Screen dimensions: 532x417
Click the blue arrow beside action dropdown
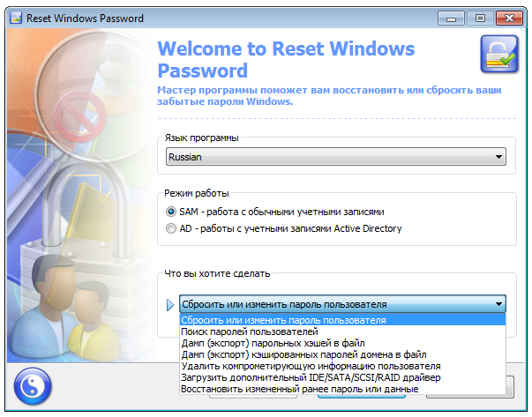[x=170, y=305]
